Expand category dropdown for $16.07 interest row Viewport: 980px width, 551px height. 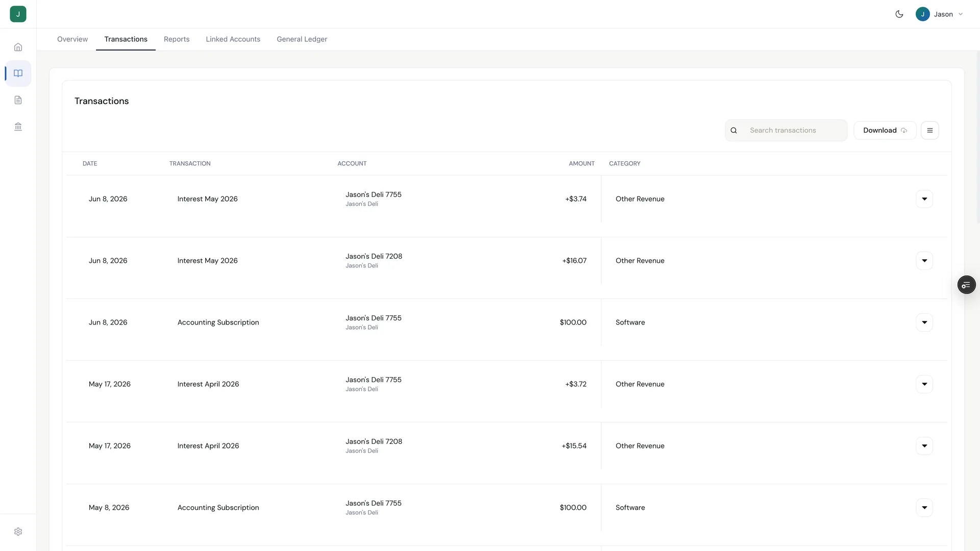tap(924, 261)
